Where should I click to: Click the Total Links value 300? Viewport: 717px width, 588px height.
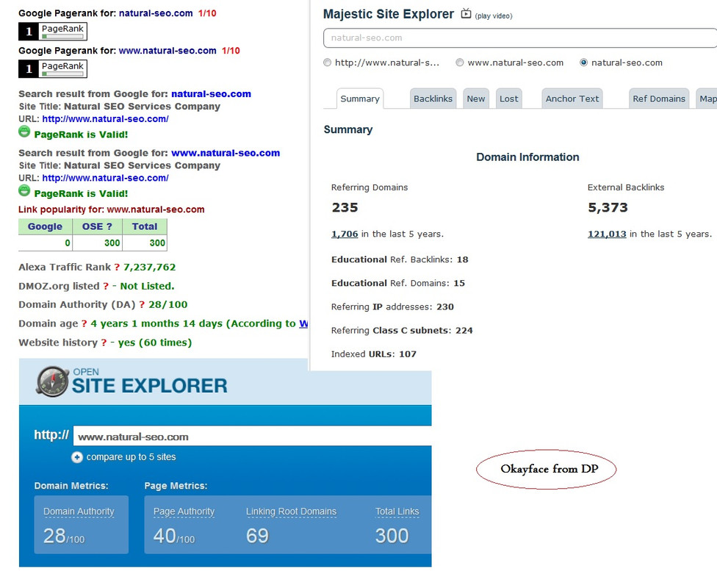click(392, 536)
